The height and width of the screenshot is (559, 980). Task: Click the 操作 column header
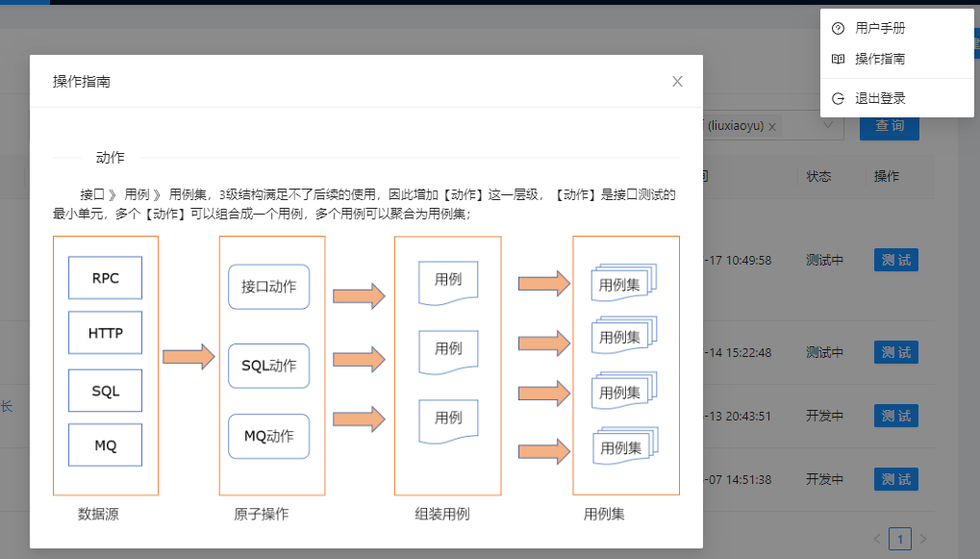point(887,176)
